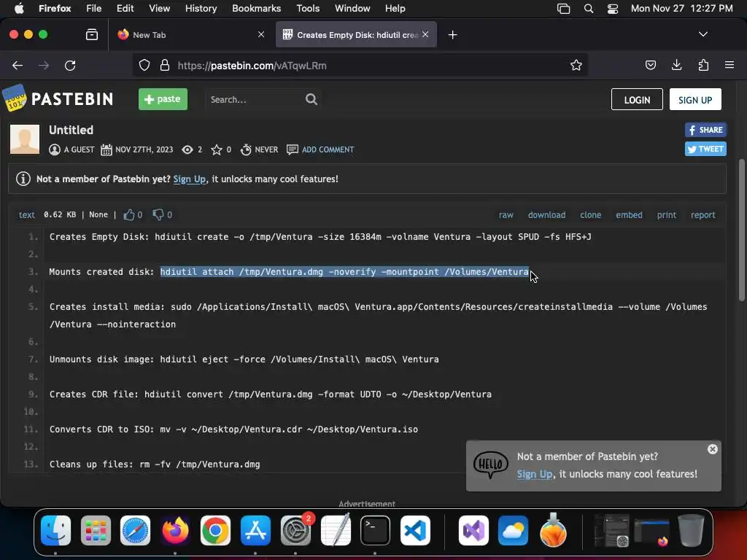Click the paste thumbs down icon
Image resolution: width=747 pixels, height=560 pixels.
[158, 215]
